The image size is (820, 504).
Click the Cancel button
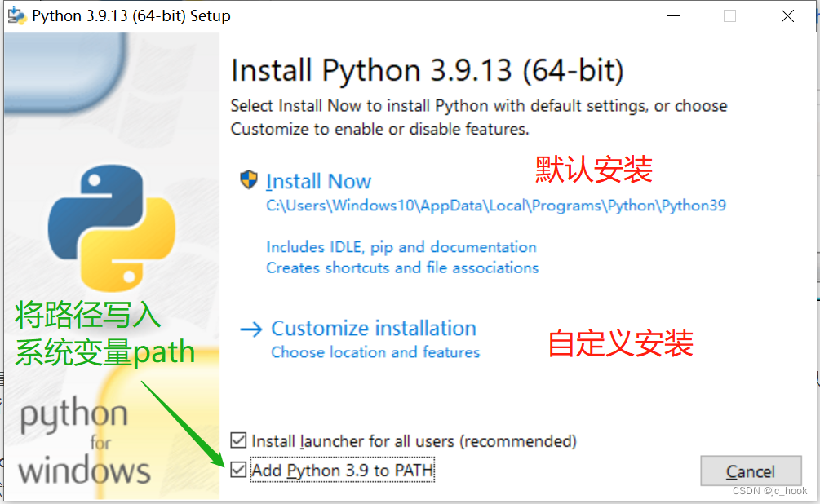[751, 471]
